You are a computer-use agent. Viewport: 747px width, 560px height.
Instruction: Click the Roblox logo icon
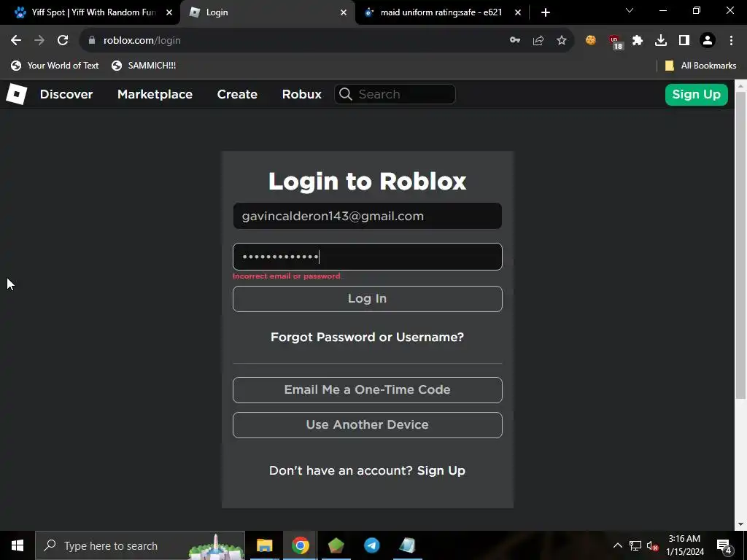[x=16, y=94]
